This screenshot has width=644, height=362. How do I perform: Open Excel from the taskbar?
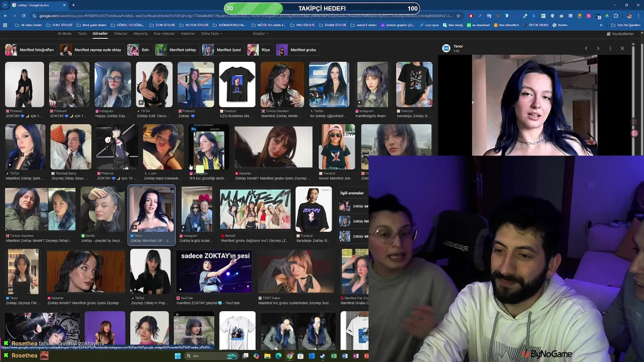coord(334,356)
